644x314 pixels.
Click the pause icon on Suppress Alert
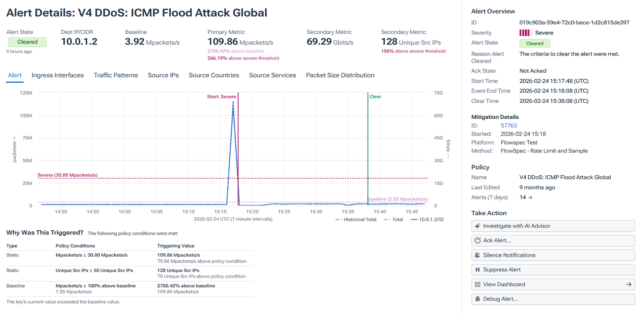[x=478, y=270]
